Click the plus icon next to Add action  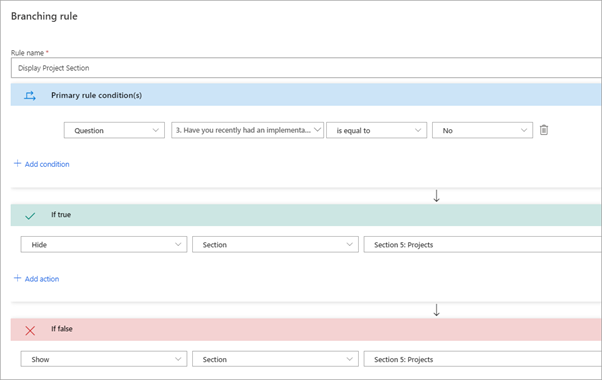(17, 278)
